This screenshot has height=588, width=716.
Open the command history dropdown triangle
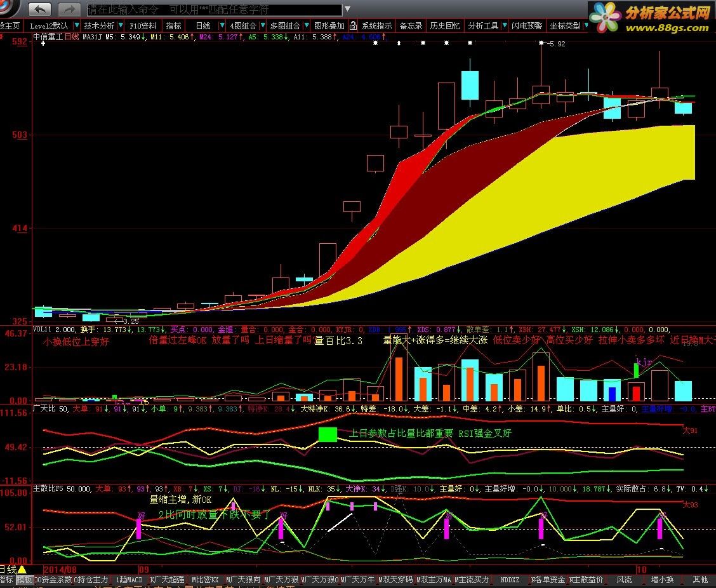(x=347, y=9)
